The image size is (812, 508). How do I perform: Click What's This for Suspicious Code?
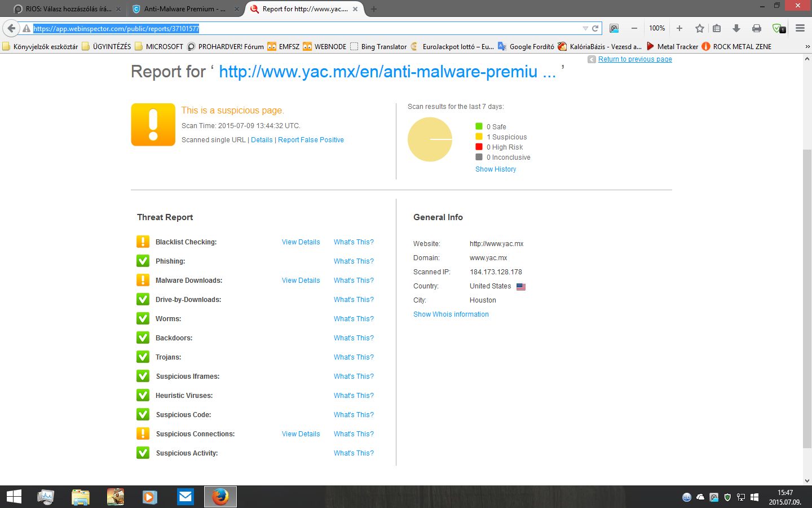[x=354, y=415]
